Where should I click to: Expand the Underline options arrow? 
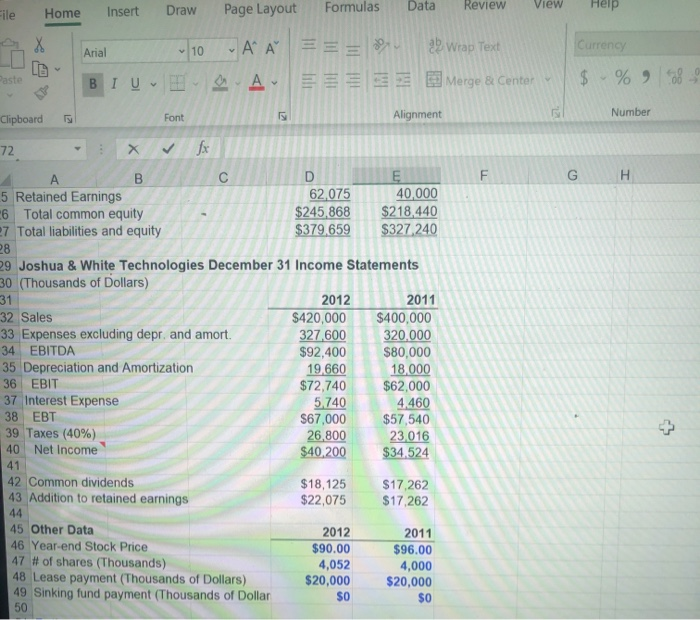(153, 84)
